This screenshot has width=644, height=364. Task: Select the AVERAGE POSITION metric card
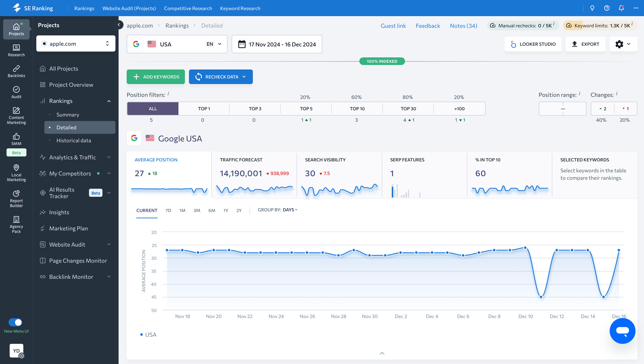(x=169, y=175)
